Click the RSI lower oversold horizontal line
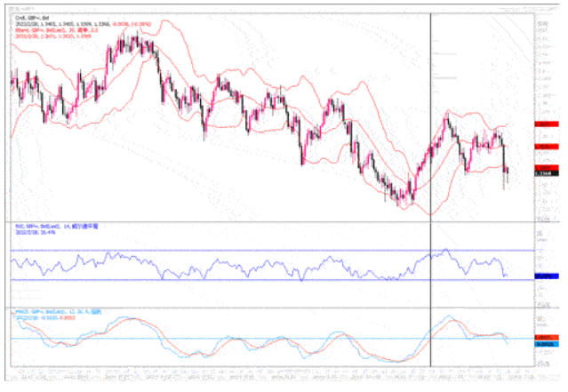The image size is (568, 392). coord(267,281)
